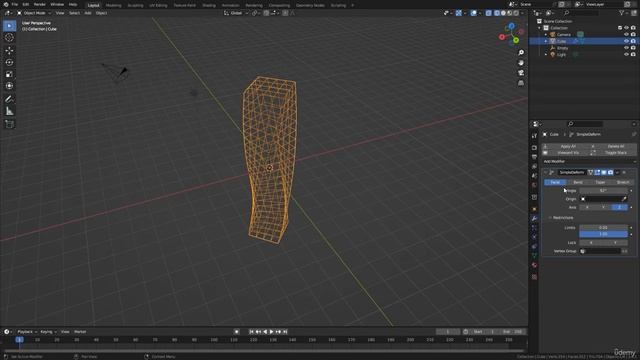This screenshot has width=640, height=360.
Task: Pick origin object with the eyedropper
Action: (x=624, y=199)
